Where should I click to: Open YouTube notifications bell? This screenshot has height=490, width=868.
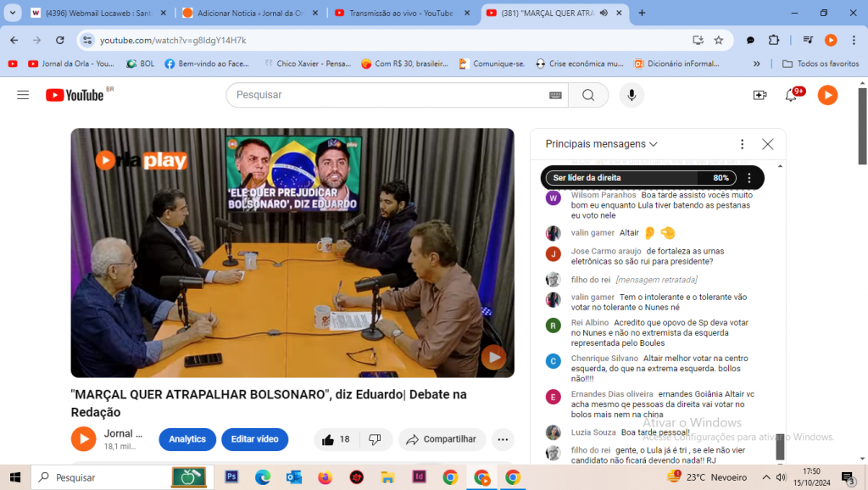pyautogui.click(x=792, y=95)
